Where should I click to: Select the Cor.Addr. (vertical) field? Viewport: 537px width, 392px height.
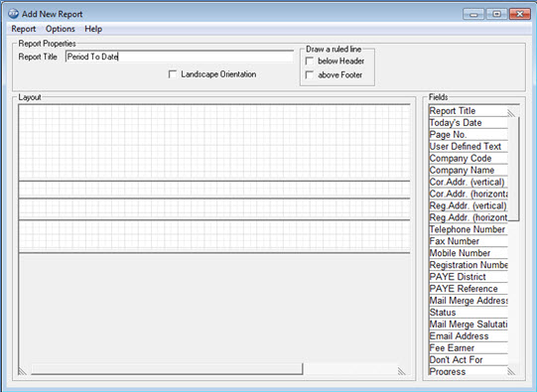469,182
